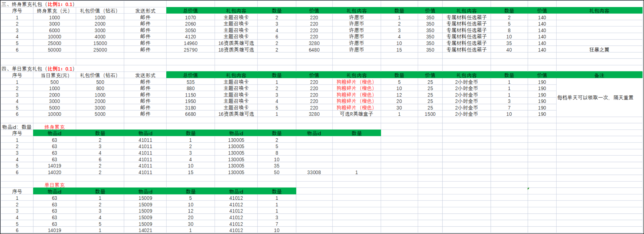Select the value cell showing 1500

[430, 114]
